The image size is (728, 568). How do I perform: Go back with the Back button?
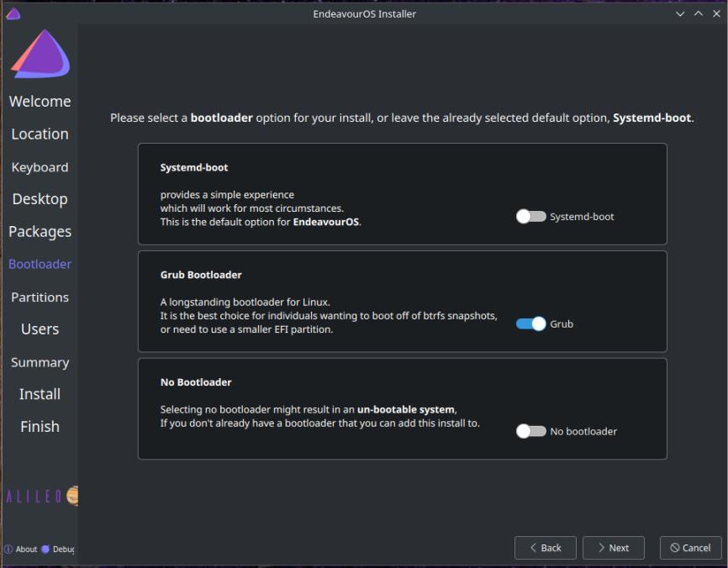pos(545,548)
